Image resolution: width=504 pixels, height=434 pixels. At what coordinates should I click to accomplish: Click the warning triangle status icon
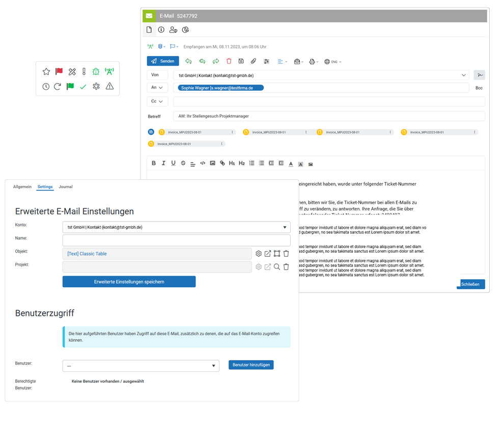(x=109, y=87)
